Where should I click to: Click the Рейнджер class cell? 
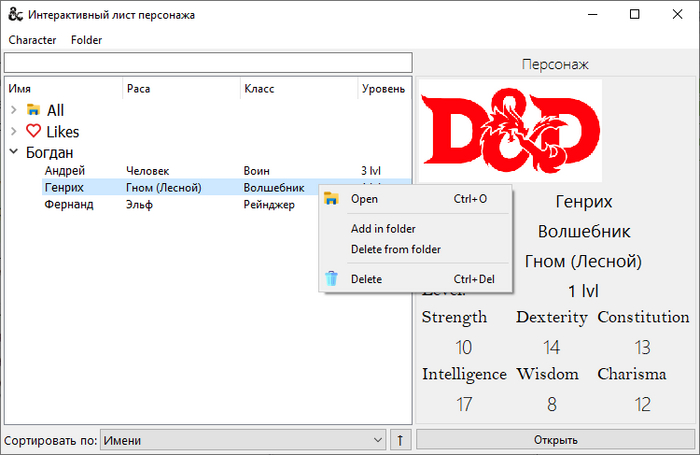(x=269, y=205)
